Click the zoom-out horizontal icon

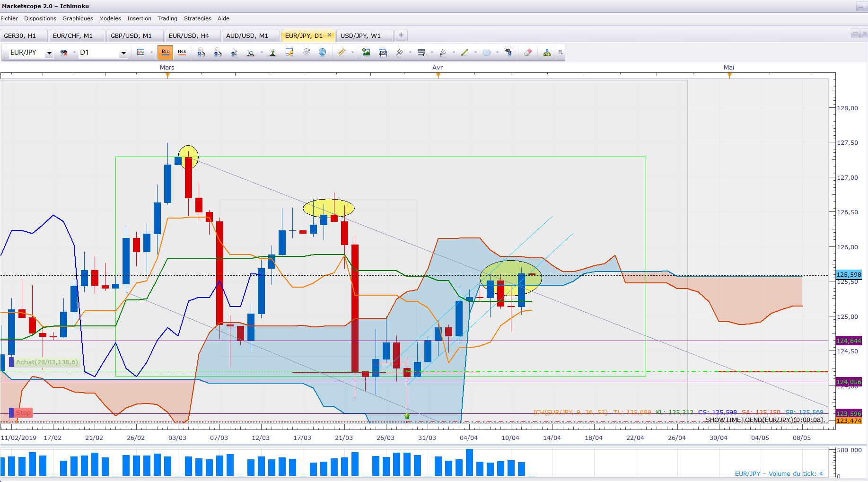(218, 53)
